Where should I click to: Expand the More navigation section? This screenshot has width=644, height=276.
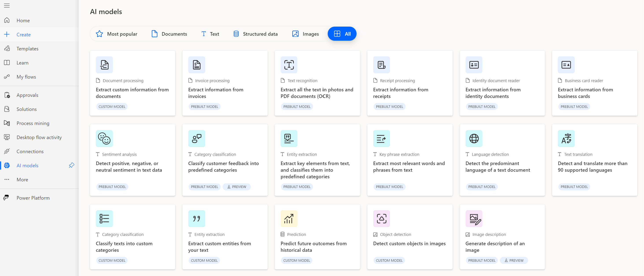click(22, 179)
